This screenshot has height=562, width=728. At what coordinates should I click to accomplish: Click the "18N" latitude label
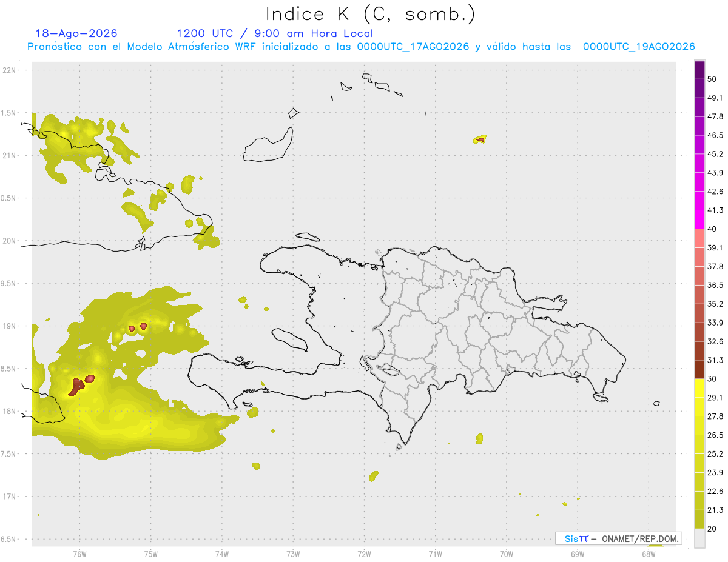point(9,411)
